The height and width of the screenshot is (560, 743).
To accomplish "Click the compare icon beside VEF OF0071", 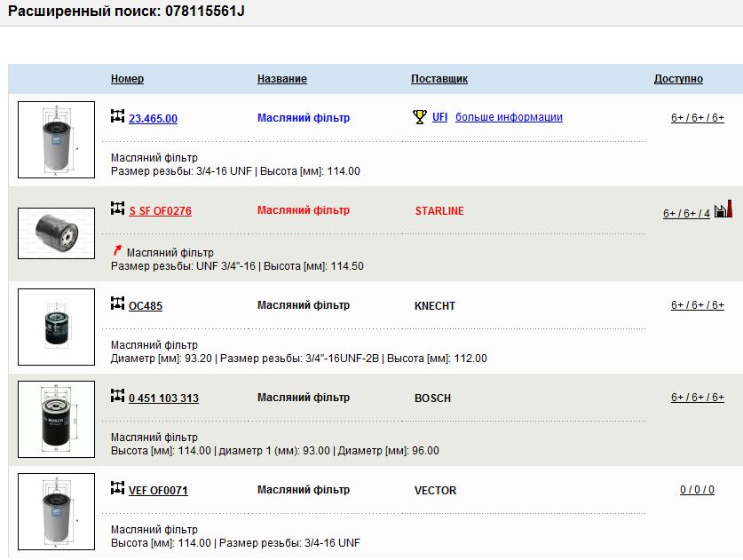I will 117,488.
